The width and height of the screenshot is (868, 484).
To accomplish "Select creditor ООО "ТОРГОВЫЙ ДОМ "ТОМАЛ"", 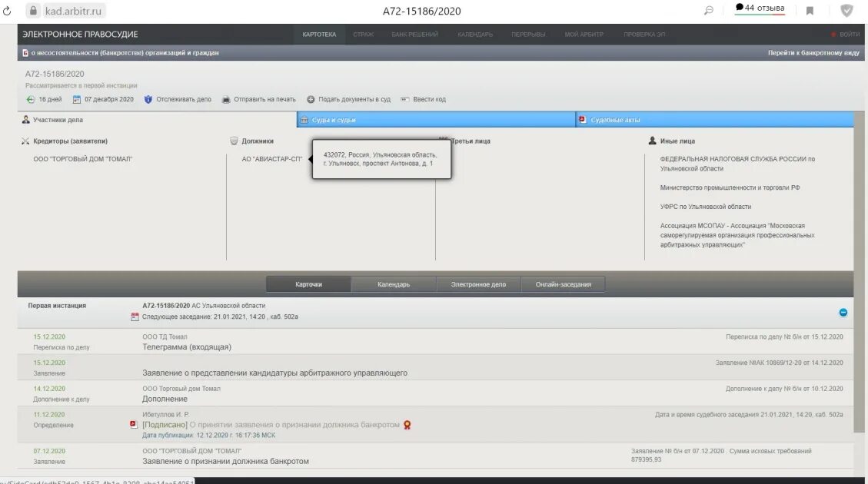I will point(82,159).
